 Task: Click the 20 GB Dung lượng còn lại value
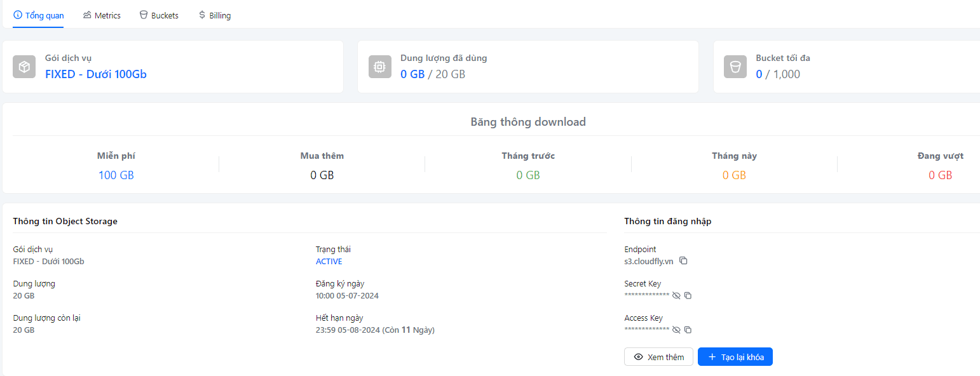pos(24,330)
